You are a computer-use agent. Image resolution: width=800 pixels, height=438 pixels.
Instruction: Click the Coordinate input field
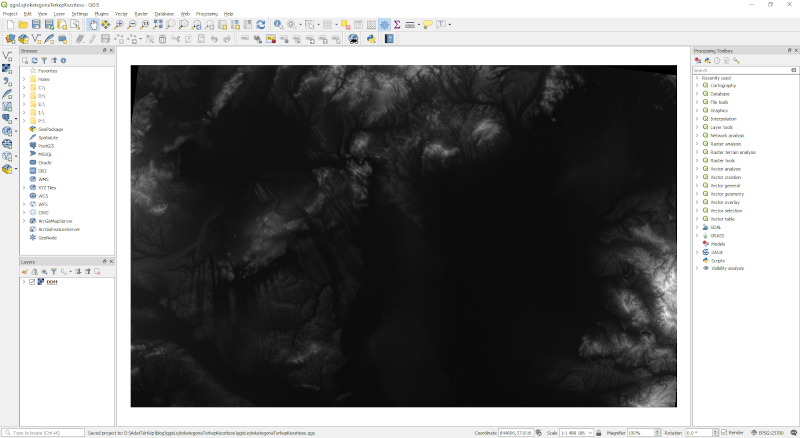pos(515,433)
